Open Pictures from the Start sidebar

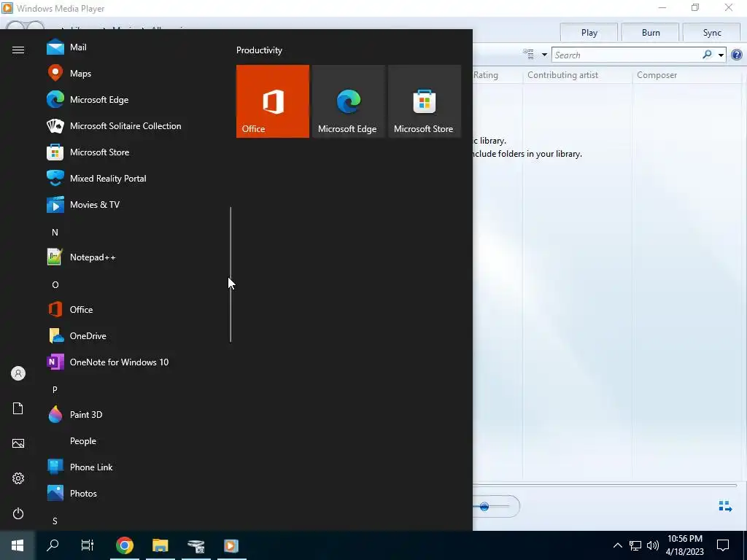point(18,443)
